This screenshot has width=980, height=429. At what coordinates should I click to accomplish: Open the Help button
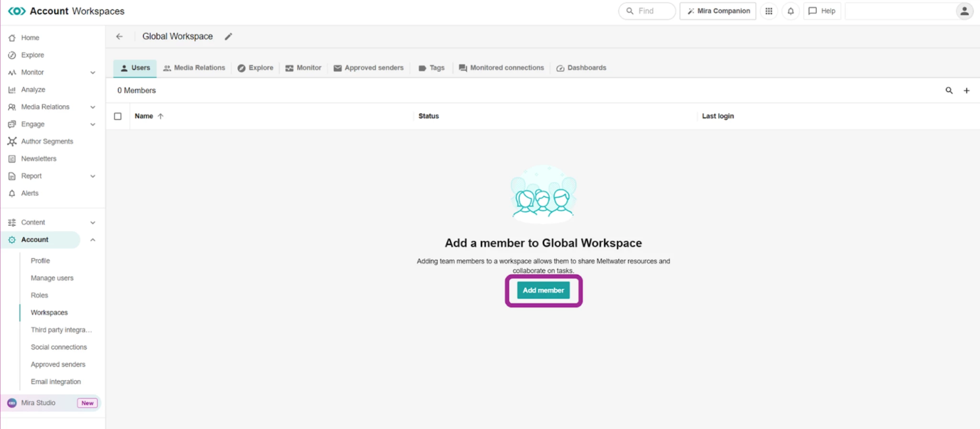coord(822,11)
